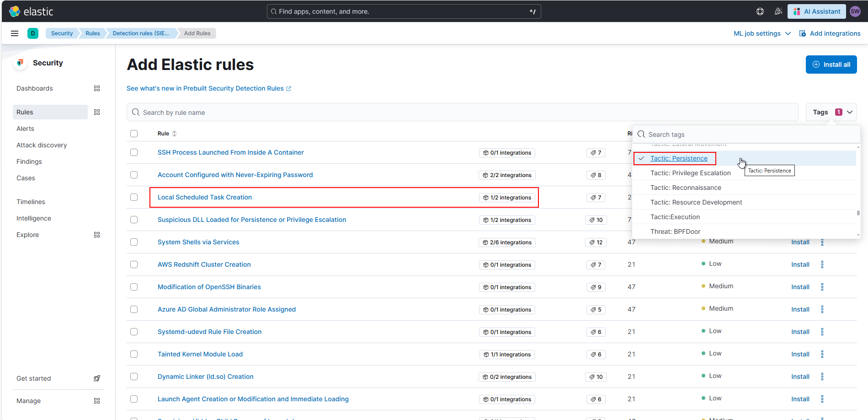This screenshot has height=420, width=868.
Task: Click the Install all button
Action: tap(831, 65)
